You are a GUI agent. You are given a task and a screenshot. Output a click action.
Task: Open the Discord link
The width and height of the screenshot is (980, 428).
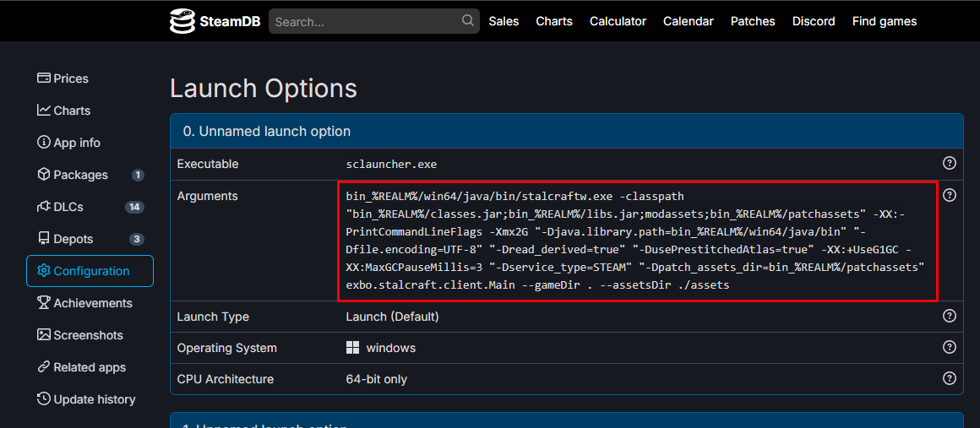tap(813, 21)
